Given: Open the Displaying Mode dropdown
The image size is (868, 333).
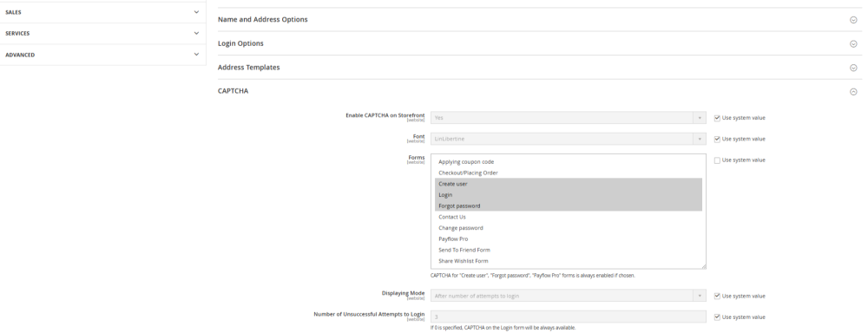Looking at the screenshot, I should tap(568, 296).
